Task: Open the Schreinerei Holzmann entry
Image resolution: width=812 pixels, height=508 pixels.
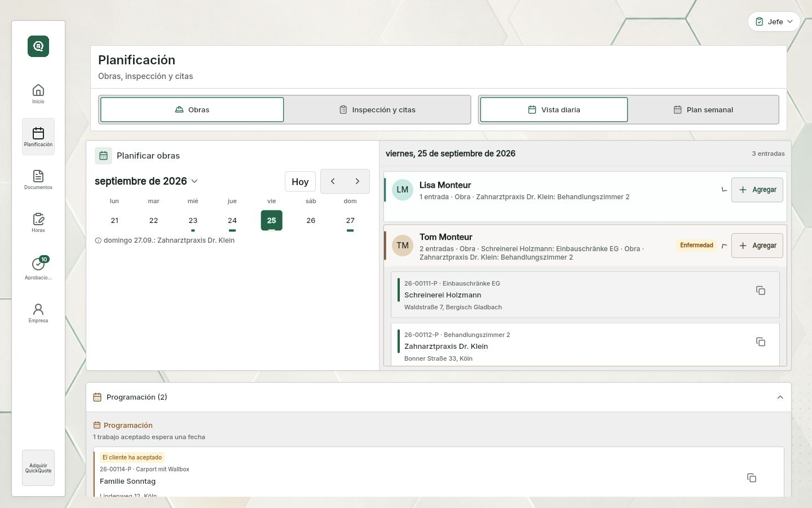Action: click(x=585, y=295)
